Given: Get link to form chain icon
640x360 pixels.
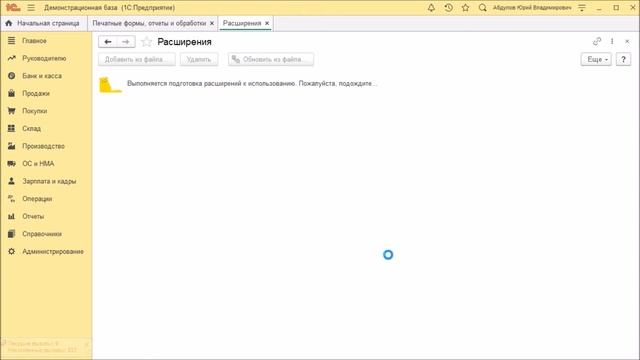Looking at the screenshot, I should point(597,41).
